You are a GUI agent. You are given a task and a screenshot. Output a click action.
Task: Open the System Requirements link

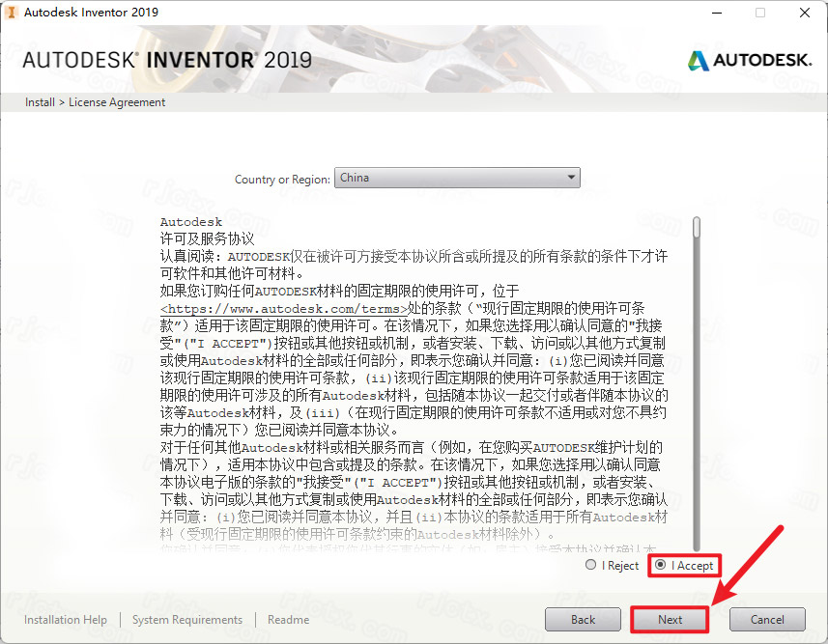click(x=187, y=620)
